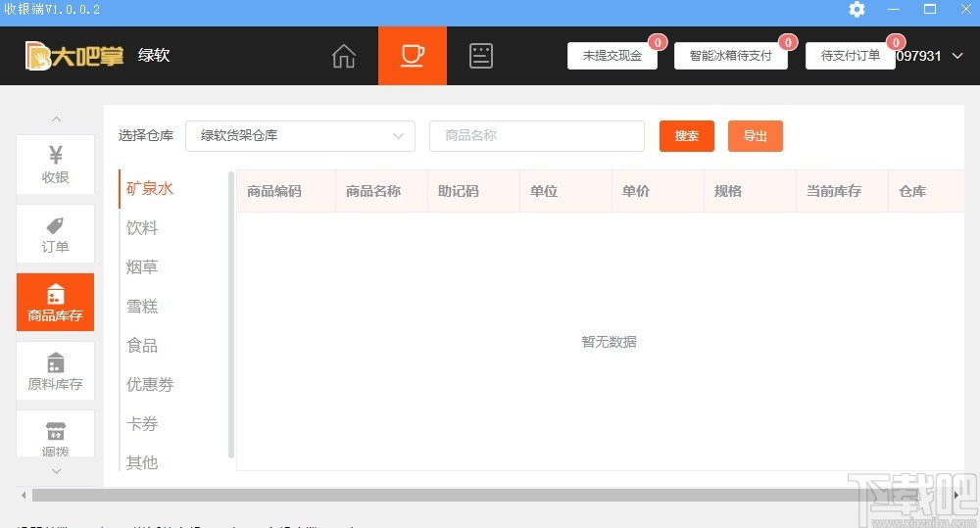The image size is (980, 528).
Task: Click the scrollbar left arrow
Action: point(24,495)
